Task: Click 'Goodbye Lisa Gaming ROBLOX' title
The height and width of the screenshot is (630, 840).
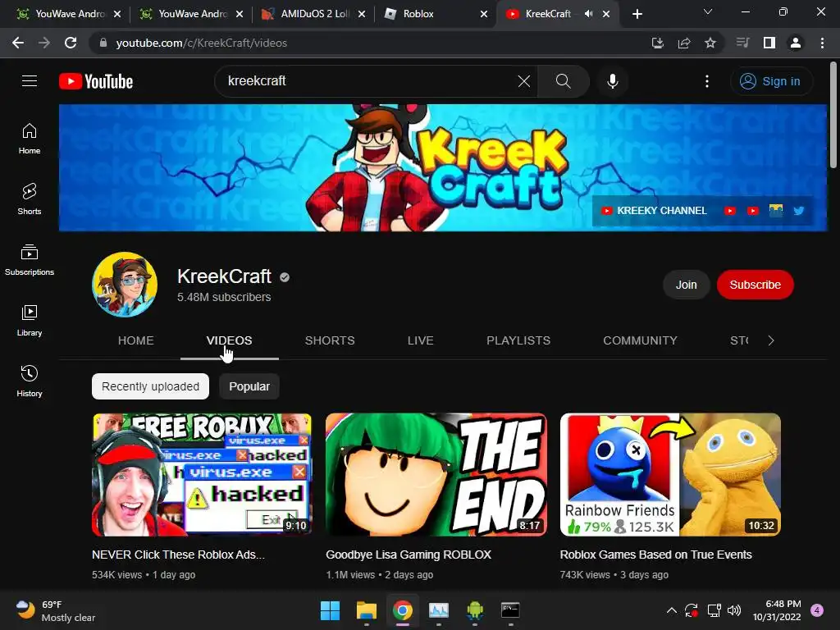Action: click(x=409, y=555)
